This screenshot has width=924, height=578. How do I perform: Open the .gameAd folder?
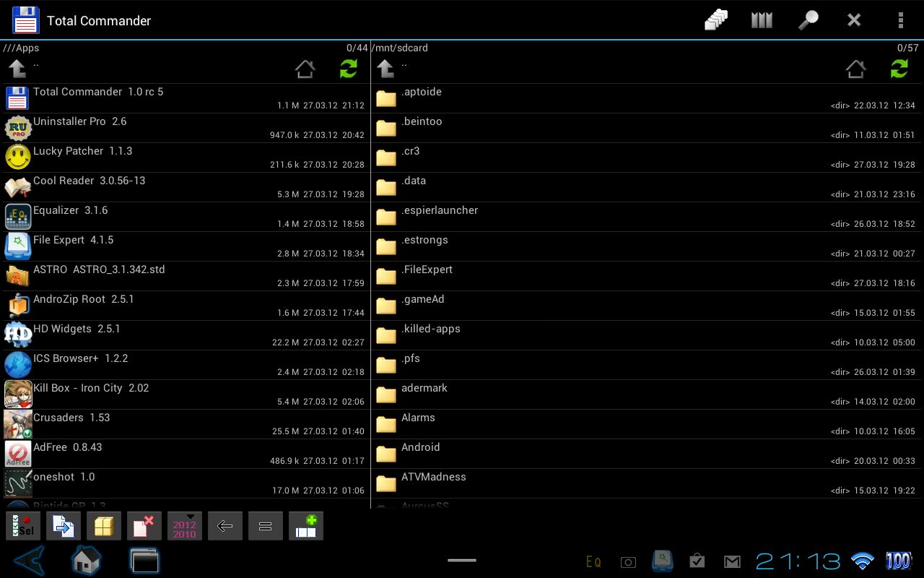(647, 306)
